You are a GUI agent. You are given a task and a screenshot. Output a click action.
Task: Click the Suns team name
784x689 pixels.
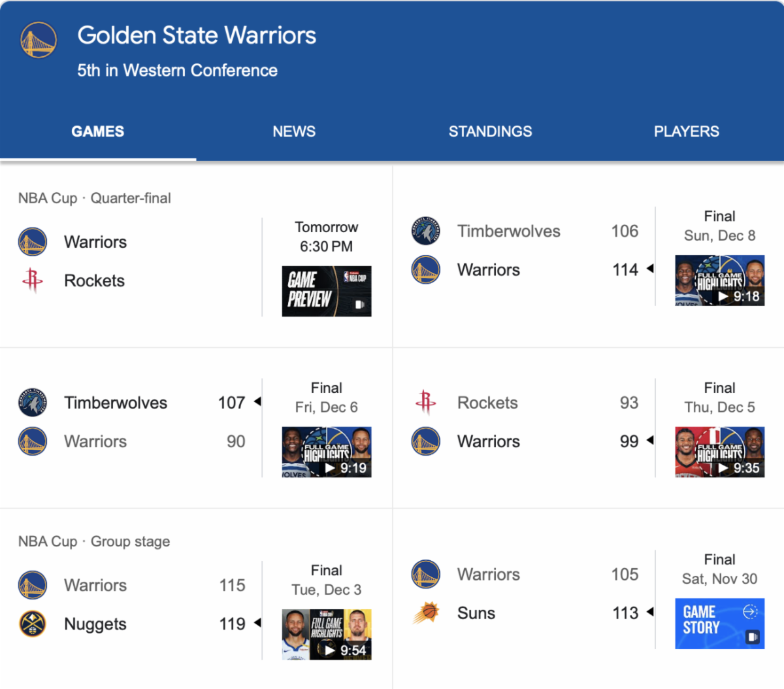click(x=476, y=613)
